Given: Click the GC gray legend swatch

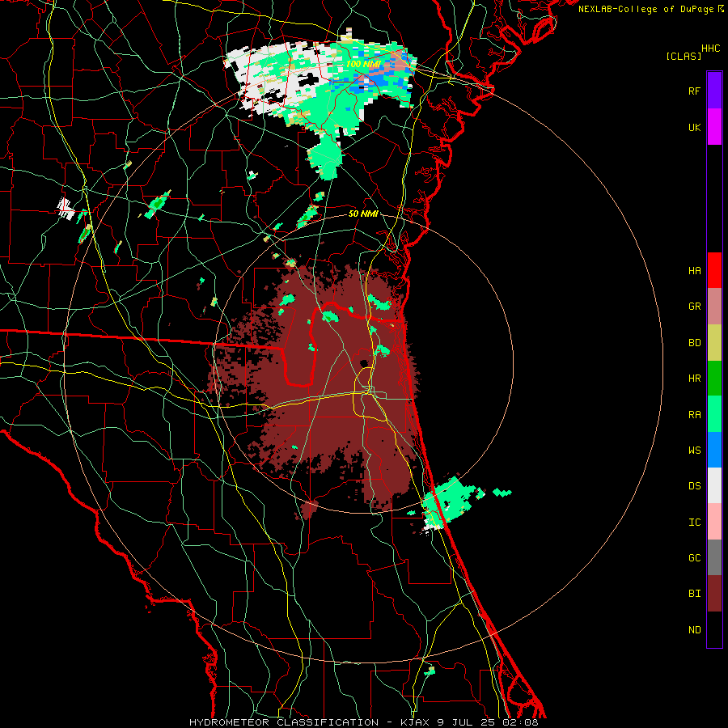Looking at the screenshot, I should 714,557.
